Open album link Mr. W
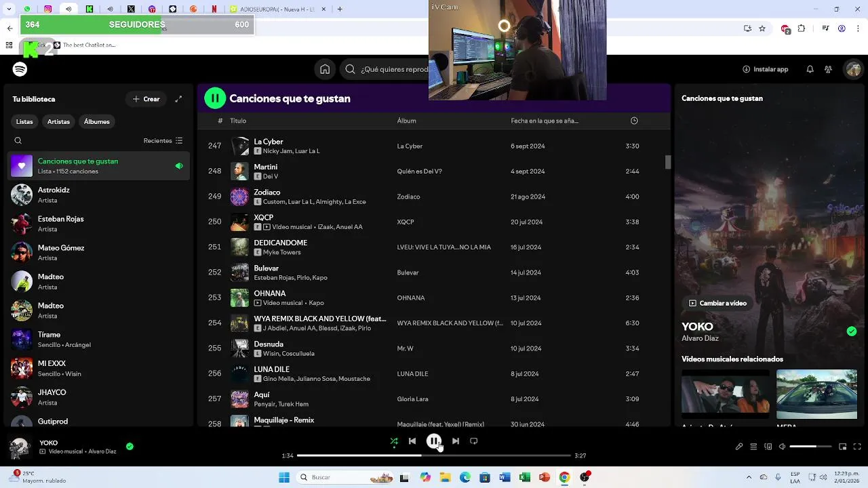Screen dimensions: 868x488 pyautogui.click(x=406, y=348)
